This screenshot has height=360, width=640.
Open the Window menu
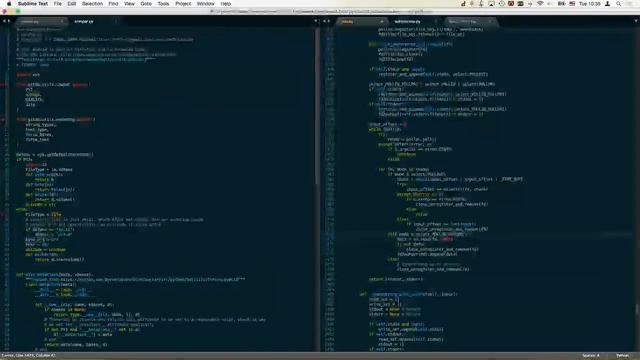click(x=205, y=4)
